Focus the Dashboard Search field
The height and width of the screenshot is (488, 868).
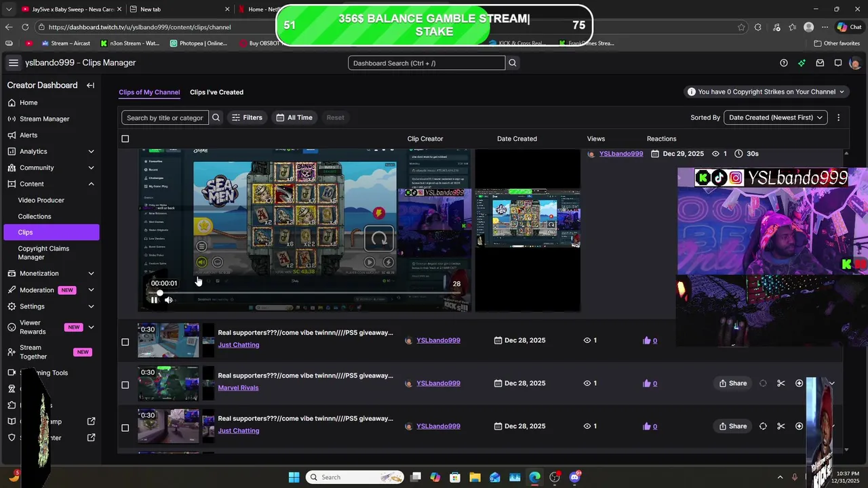pos(427,63)
